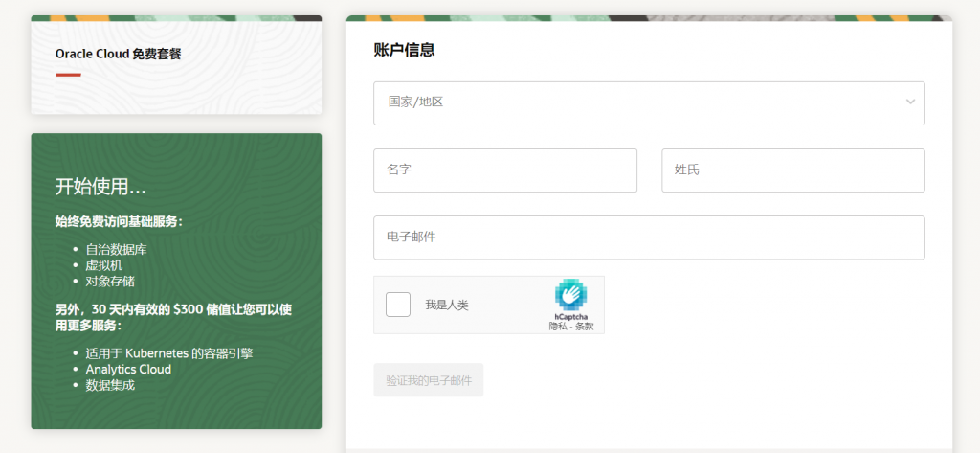Click the 对象存储 list item
980x453 pixels.
tap(110, 281)
